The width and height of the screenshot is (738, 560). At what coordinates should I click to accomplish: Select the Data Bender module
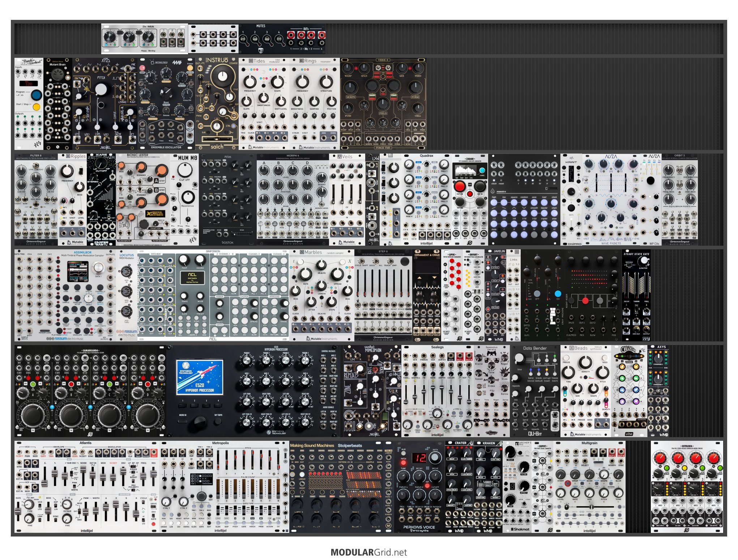tap(535, 391)
